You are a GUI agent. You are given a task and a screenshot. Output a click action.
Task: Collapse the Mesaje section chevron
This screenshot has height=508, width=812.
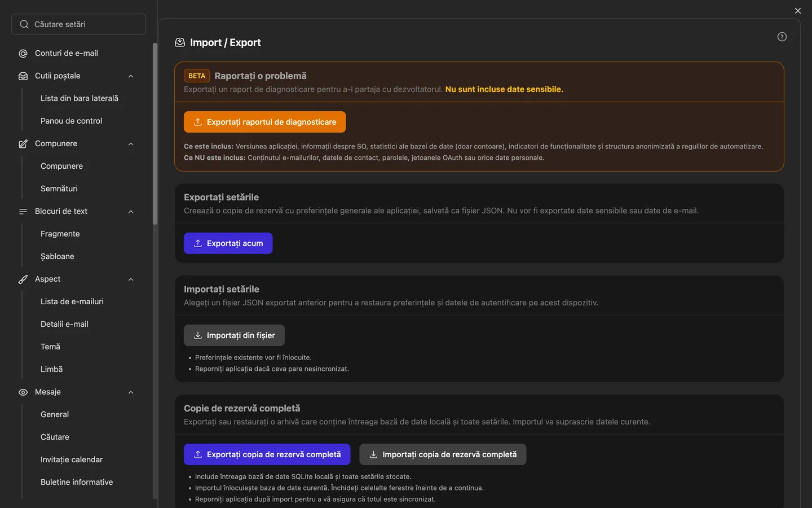coord(131,392)
